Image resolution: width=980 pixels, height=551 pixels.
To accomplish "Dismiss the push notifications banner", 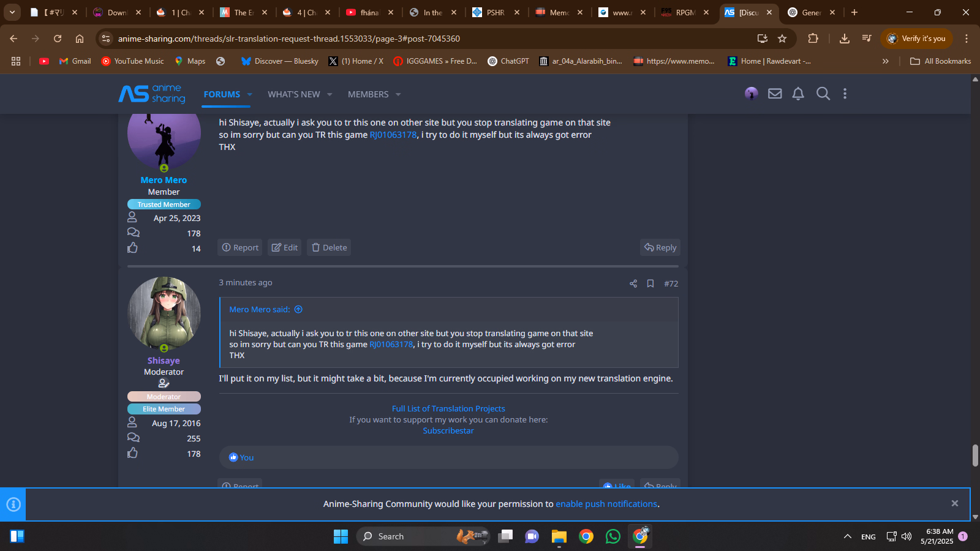I will (954, 503).
